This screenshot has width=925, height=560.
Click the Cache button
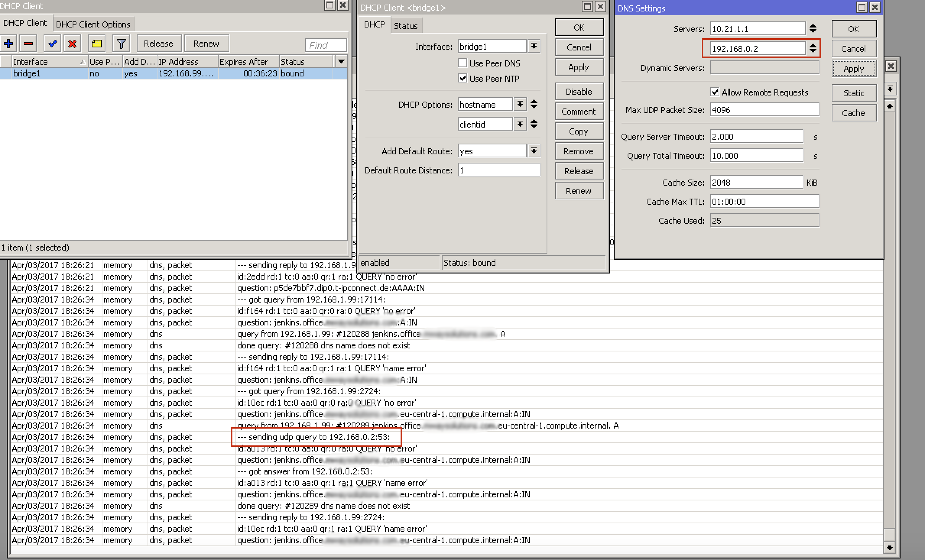(x=854, y=113)
